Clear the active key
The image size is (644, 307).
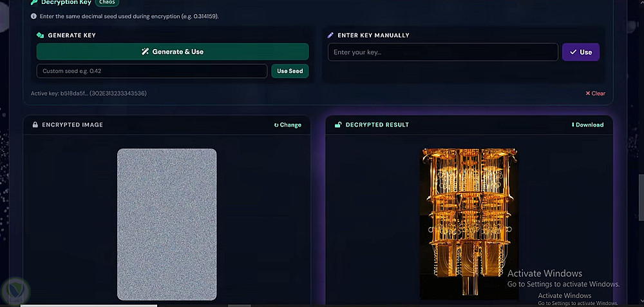click(x=595, y=94)
